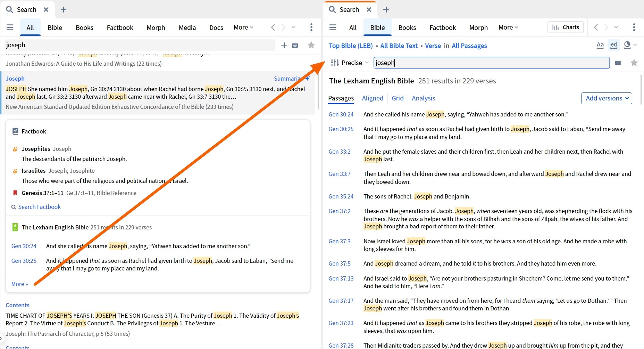Favorite the left search with star
This screenshot has width=644, height=349.
click(311, 45)
